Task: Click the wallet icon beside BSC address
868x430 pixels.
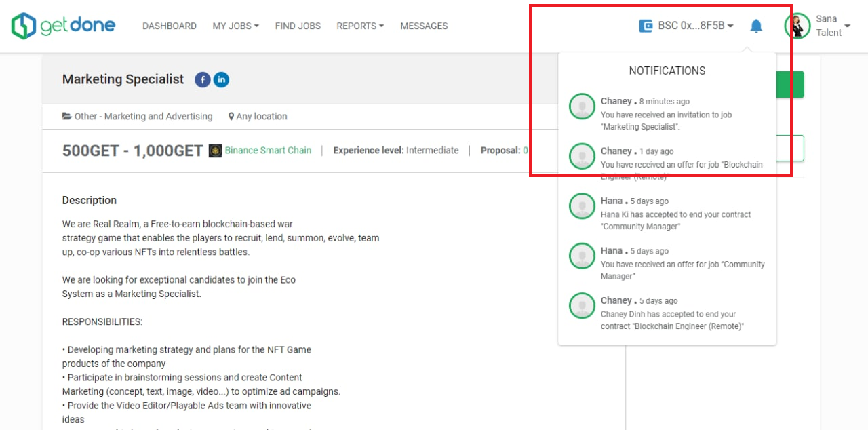Action: [646, 26]
